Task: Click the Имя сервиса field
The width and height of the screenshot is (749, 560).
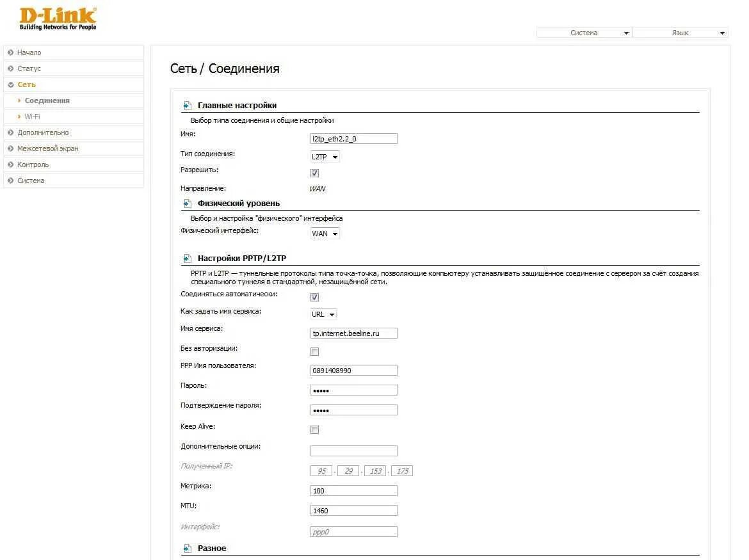Action: (353, 333)
